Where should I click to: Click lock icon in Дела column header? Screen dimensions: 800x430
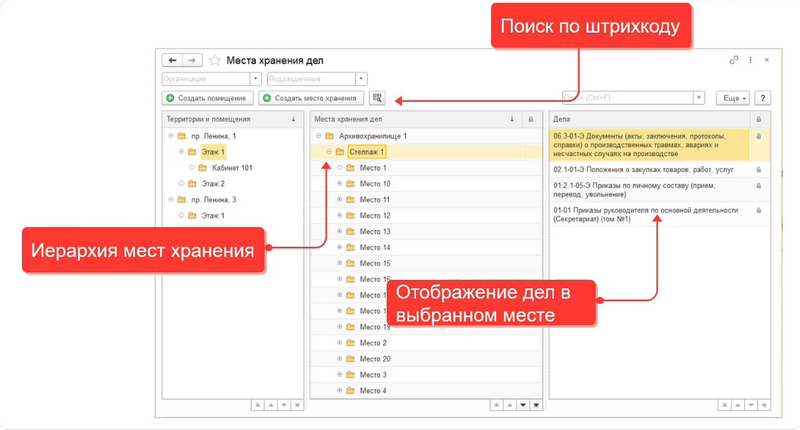pos(760,118)
